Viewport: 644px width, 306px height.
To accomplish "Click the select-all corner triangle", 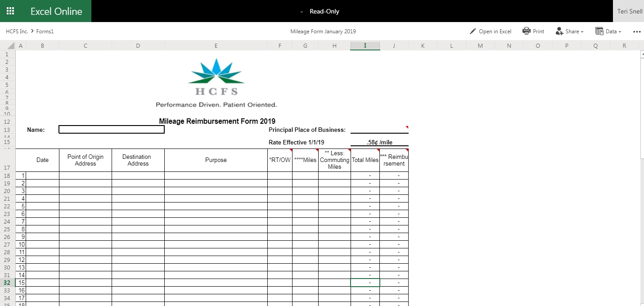I will (11, 46).
